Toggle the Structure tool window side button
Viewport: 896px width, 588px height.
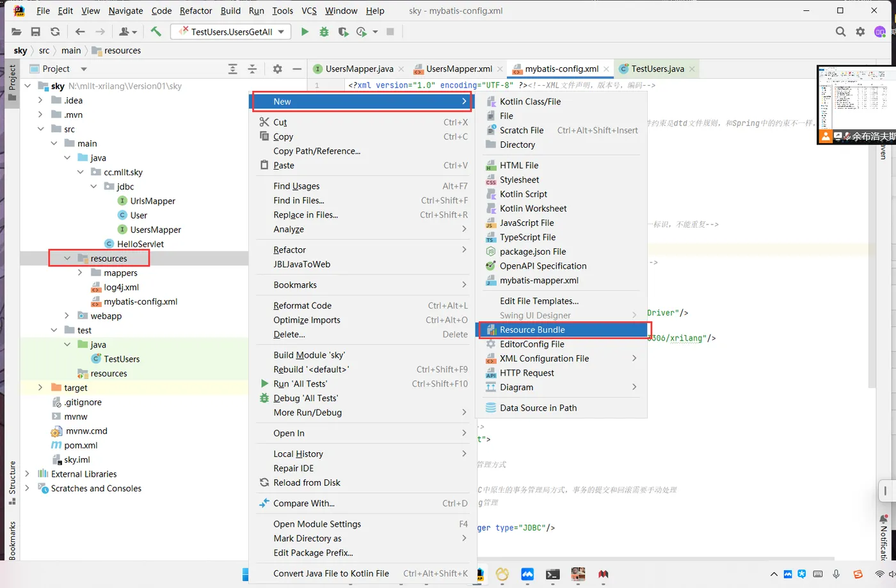(x=12, y=483)
